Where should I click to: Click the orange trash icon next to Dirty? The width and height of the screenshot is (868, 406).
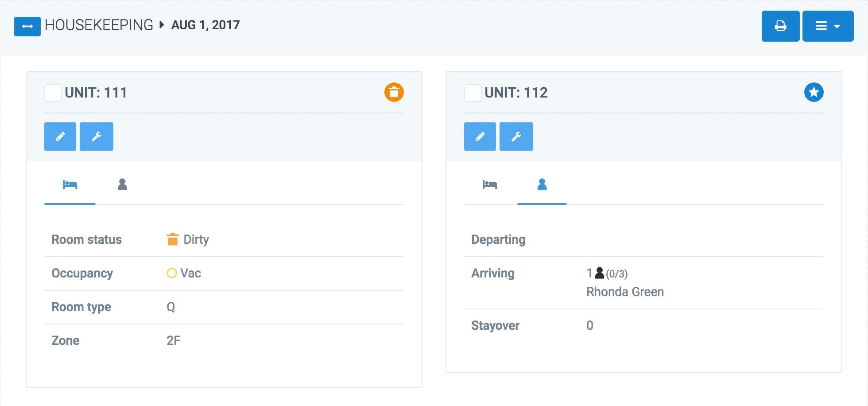pos(172,239)
